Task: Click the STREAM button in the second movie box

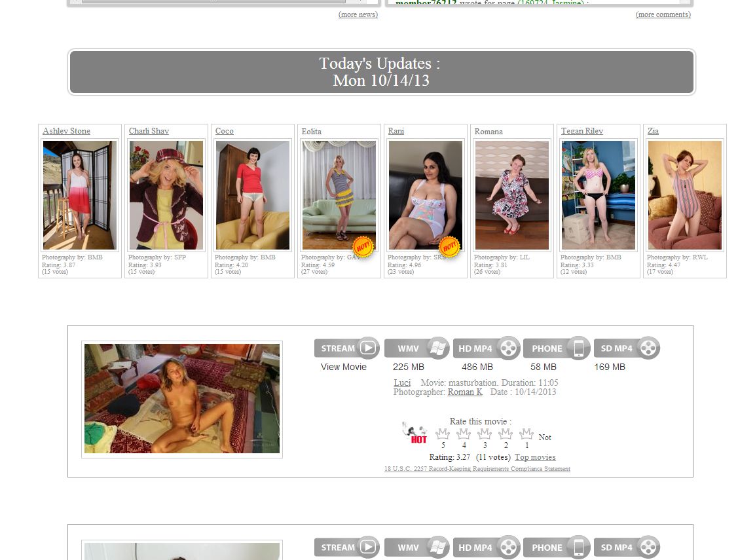Action: click(346, 547)
